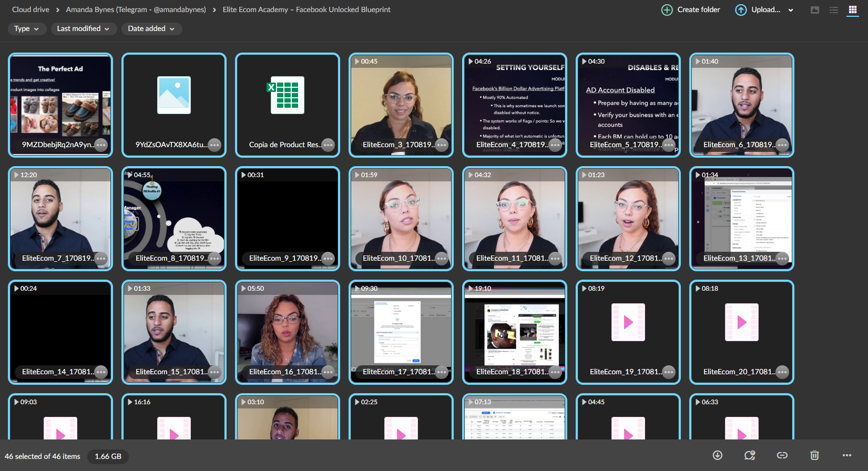This screenshot has width=868, height=471.
Task: Select The Perfect Ad image thumbnail
Action: click(x=60, y=100)
